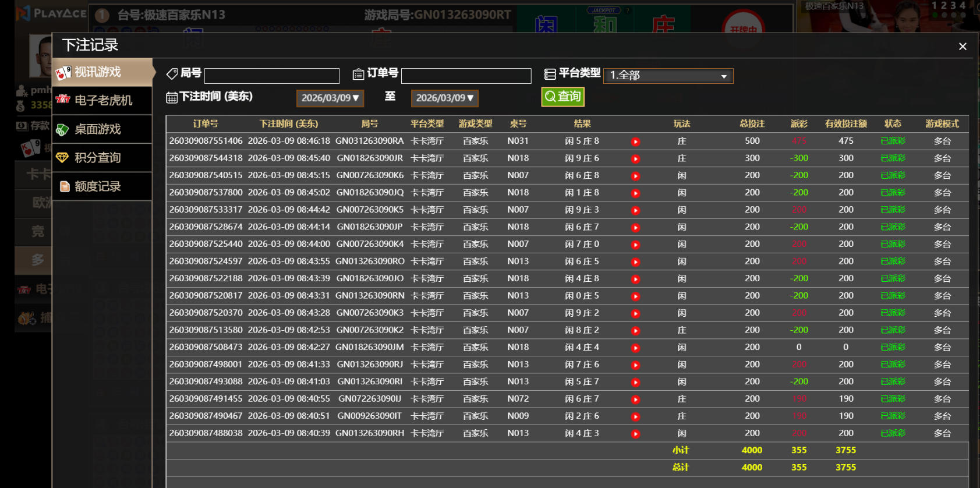Close the 下注记录 dialog

click(x=963, y=47)
